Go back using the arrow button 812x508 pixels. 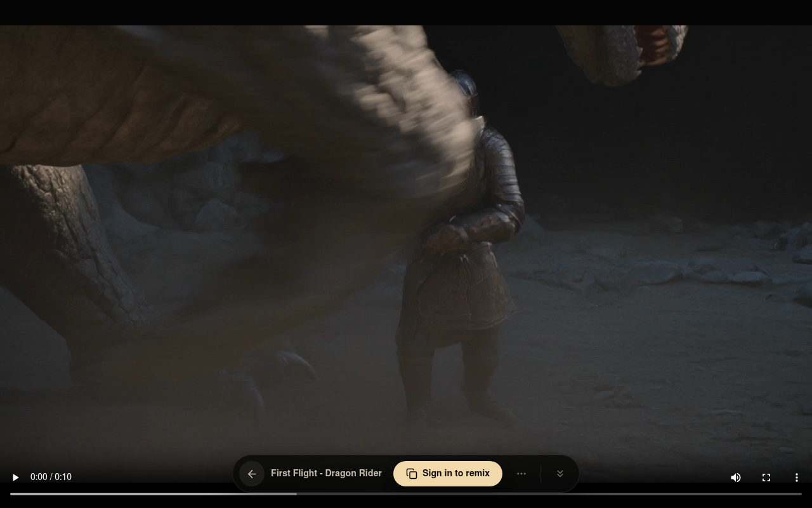pos(252,474)
